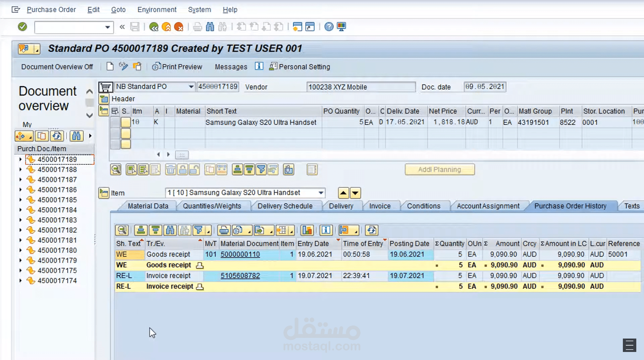This screenshot has width=644, height=360.
Task: Click the Save diskette icon
Action: click(x=135, y=26)
